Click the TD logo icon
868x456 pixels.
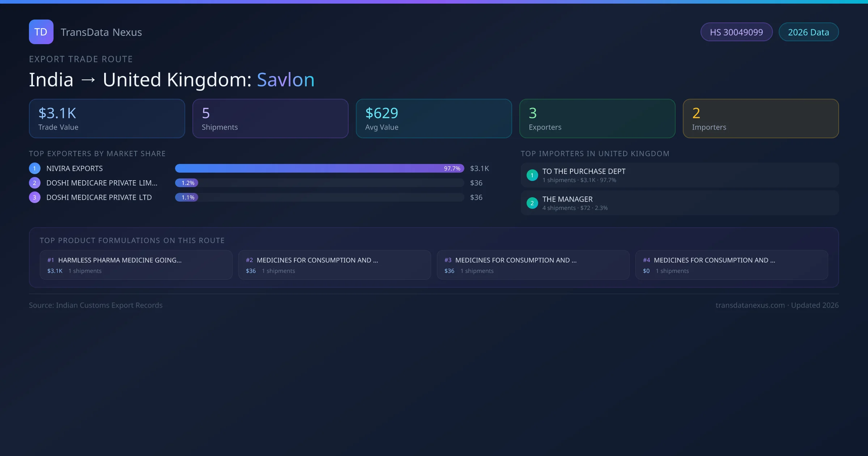(41, 32)
